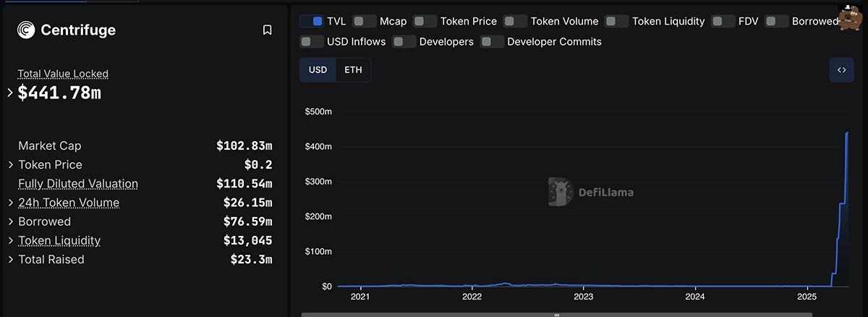Click the $200m y-axis label
Image resolution: width=868 pixels, height=317 pixels.
click(318, 216)
